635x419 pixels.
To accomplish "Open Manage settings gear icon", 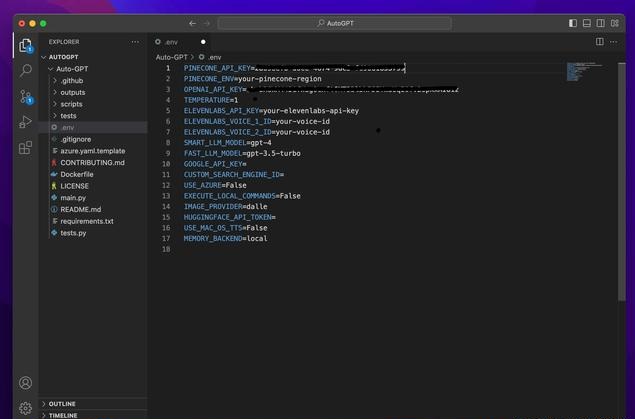I will click(26, 408).
